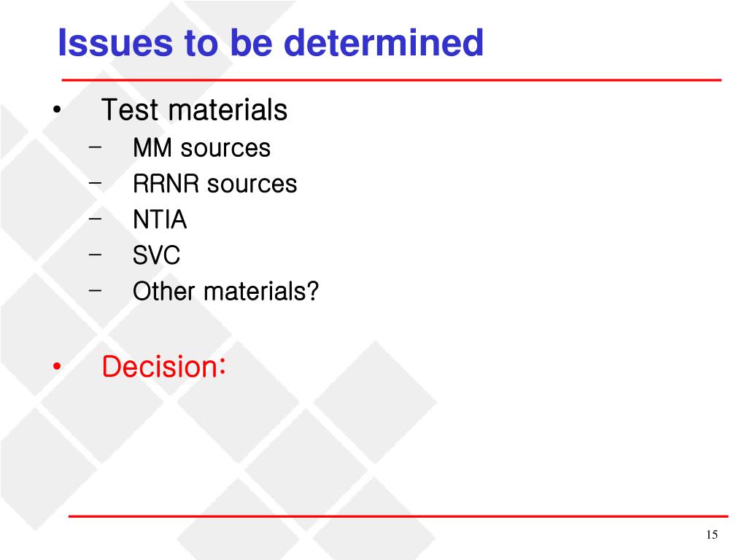This screenshot has width=747, height=560.
Task: Click the black bullet before 'Test materials'
Action: coord(57,110)
